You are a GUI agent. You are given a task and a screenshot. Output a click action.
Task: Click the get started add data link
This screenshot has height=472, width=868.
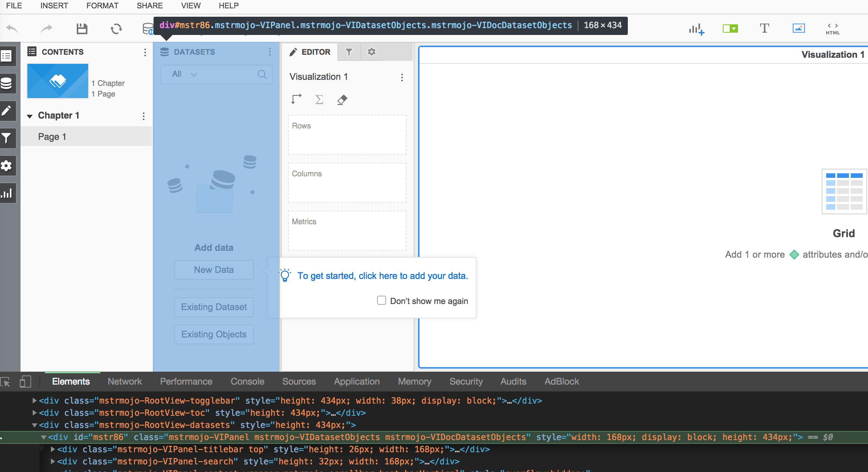click(382, 276)
